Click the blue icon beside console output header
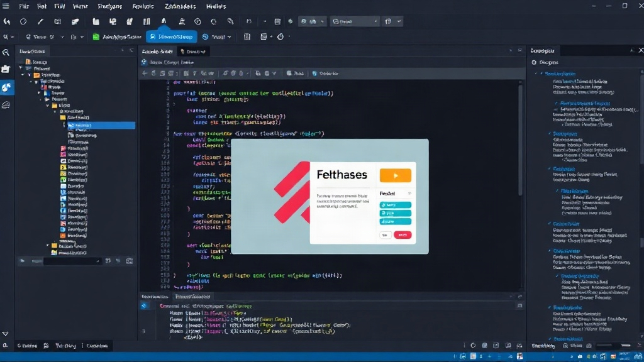The width and height of the screenshot is (644, 362). [144, 306]
